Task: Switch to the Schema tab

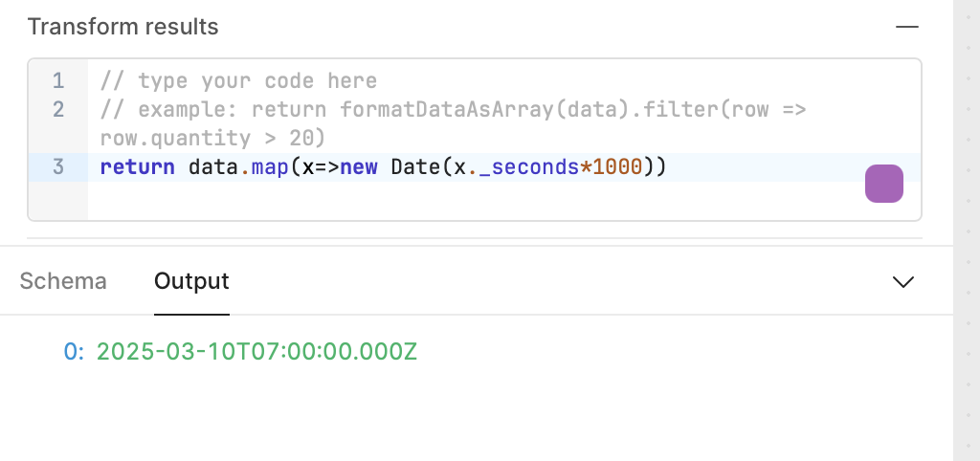Action: pos(63,281)
